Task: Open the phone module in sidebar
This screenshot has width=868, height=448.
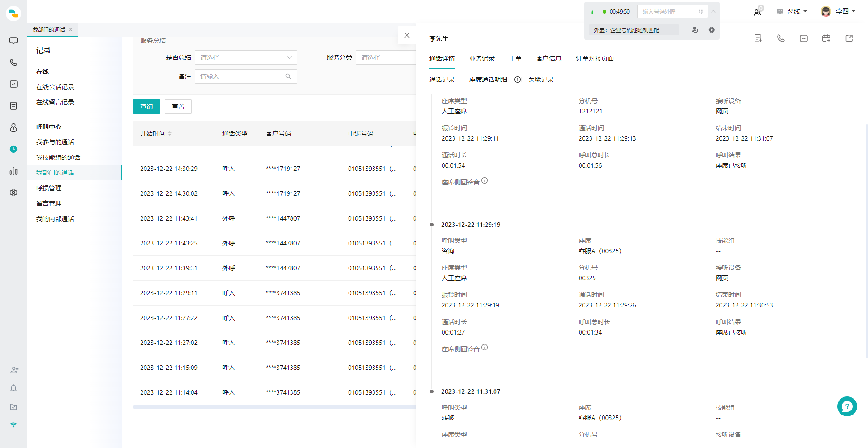Action: click(14, 62)
